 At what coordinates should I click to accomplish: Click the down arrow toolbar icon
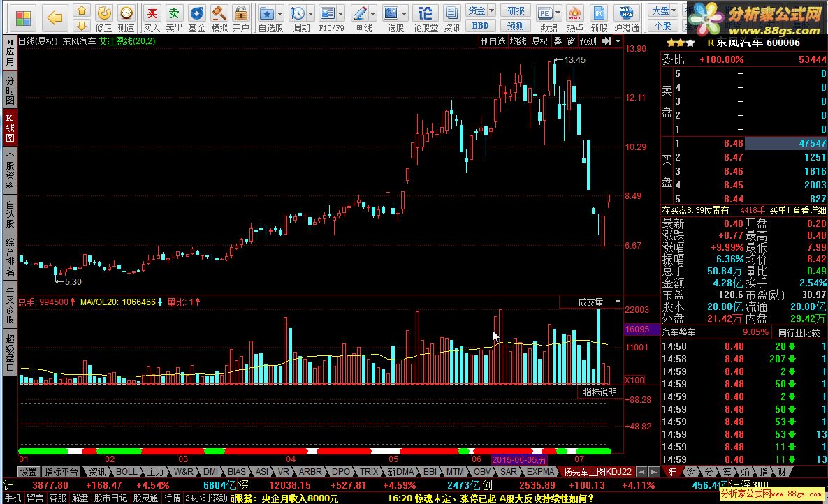(81, 25)
